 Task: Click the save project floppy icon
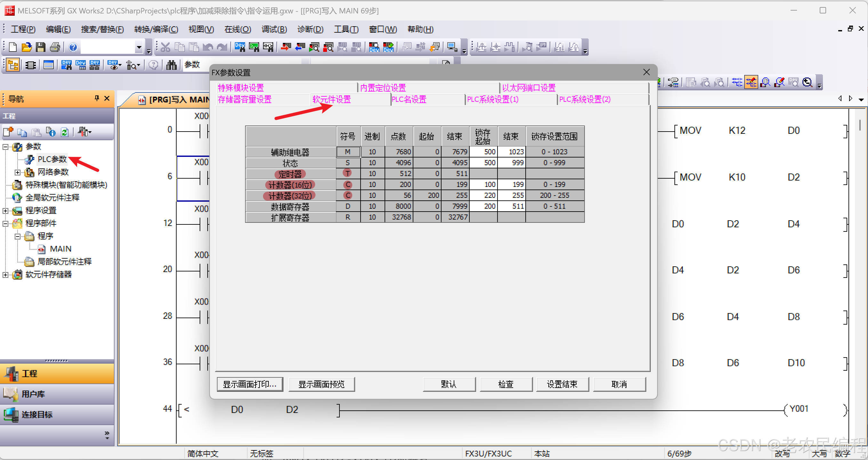pos(41,47)
